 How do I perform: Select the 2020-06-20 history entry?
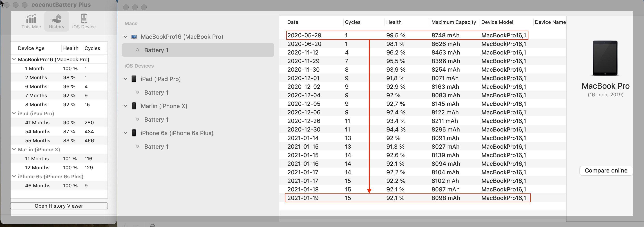click(x=423, y=44)
